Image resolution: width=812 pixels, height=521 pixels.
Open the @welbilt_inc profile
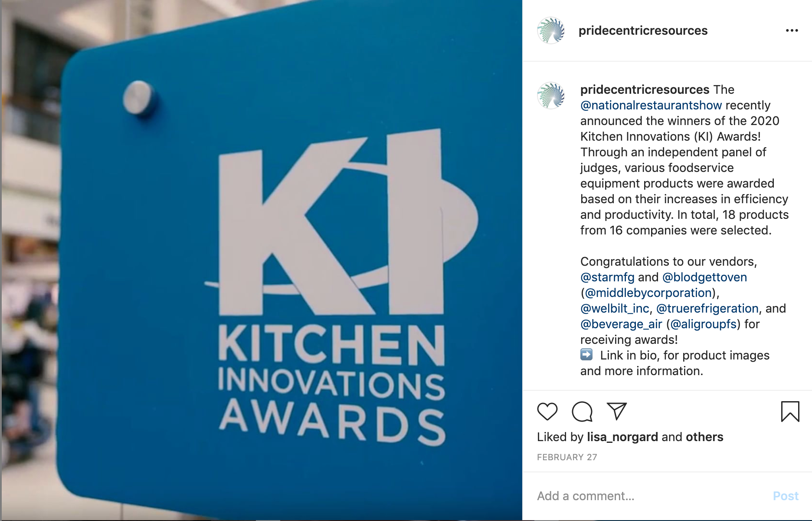click(615, 308)
